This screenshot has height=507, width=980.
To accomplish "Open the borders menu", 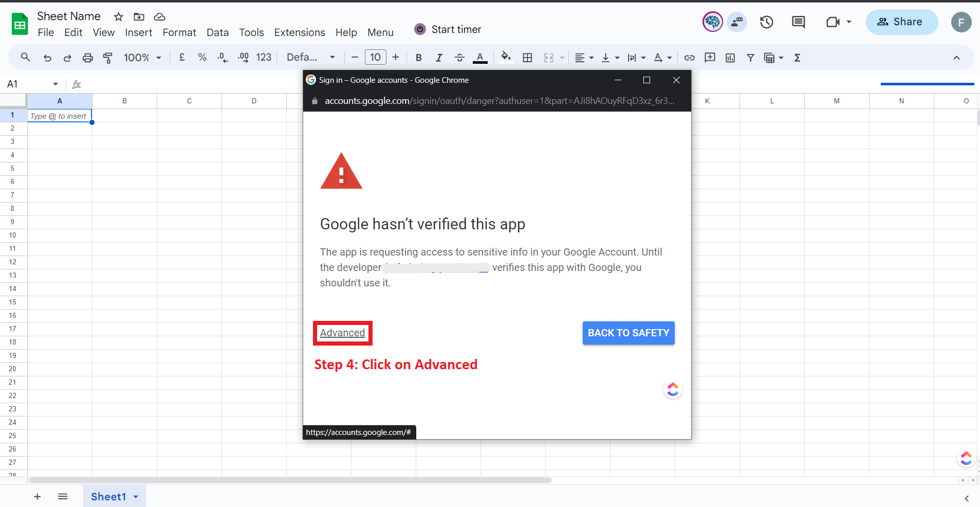I will tap(527, 58).
